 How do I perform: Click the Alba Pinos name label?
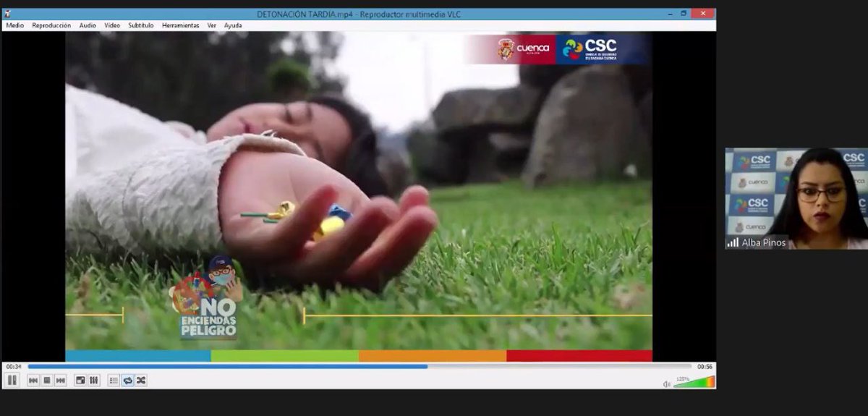764,243
